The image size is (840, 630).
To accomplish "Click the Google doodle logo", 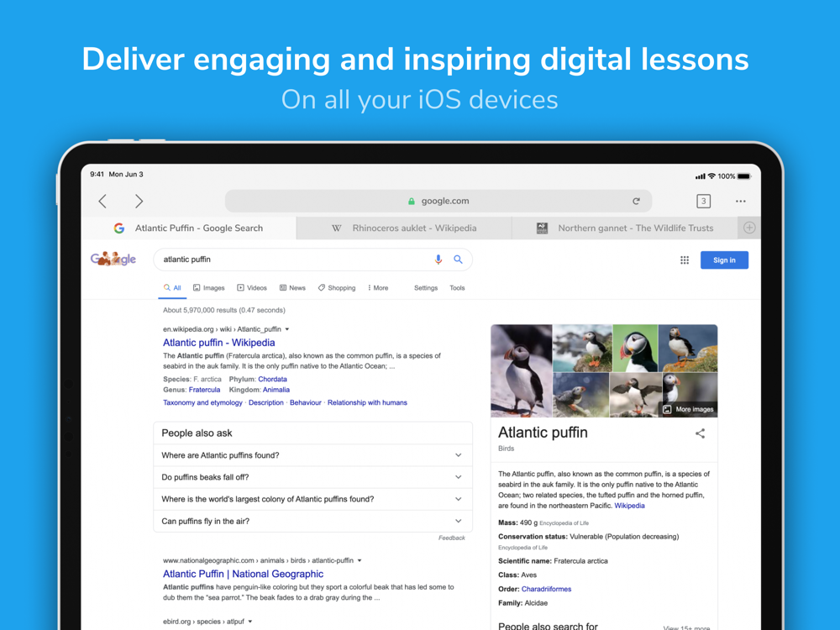I will pos(113,260).
